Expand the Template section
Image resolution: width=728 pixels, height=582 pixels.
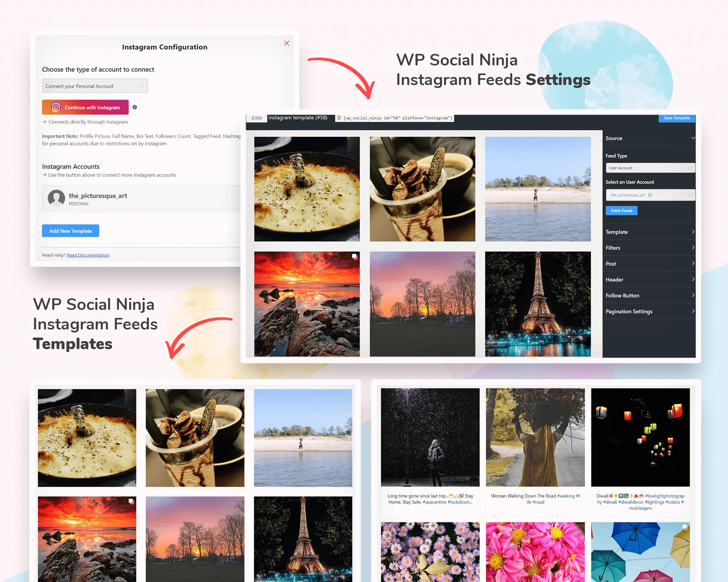(x=649, y=232)
